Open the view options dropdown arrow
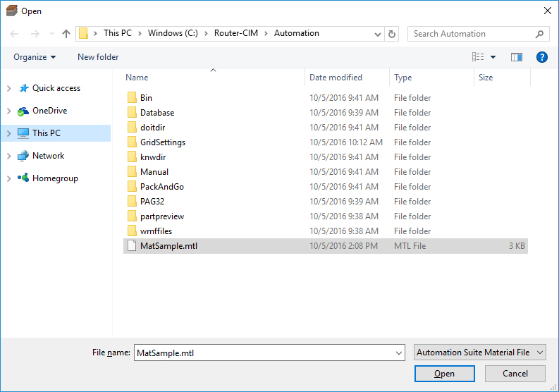This screenshot has width=559, height=392. (x=493, y=57)
